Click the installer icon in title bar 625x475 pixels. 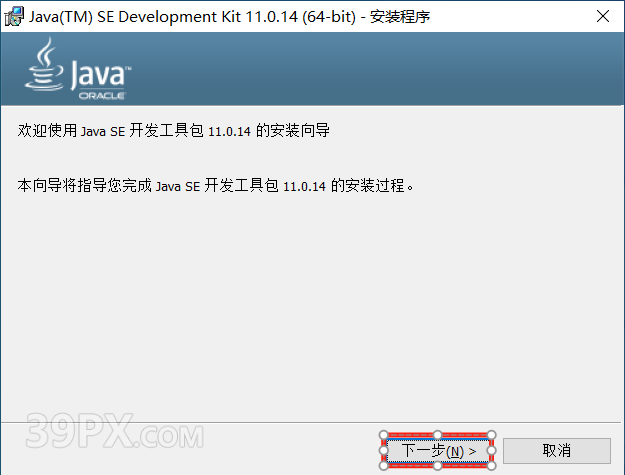pyautogui.click(x=14, y=16)
